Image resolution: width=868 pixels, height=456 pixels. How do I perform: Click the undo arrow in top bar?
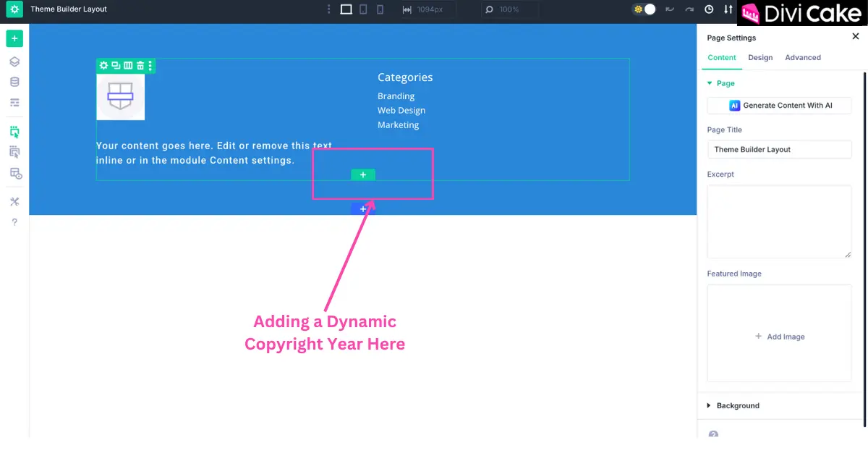(x=670, y=9)
